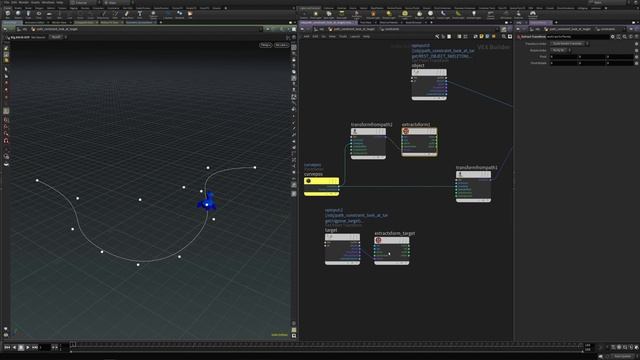Select the transformfrompath1 node
The width and height of the screenshot is (640, 360).
[x=368, y=143]
